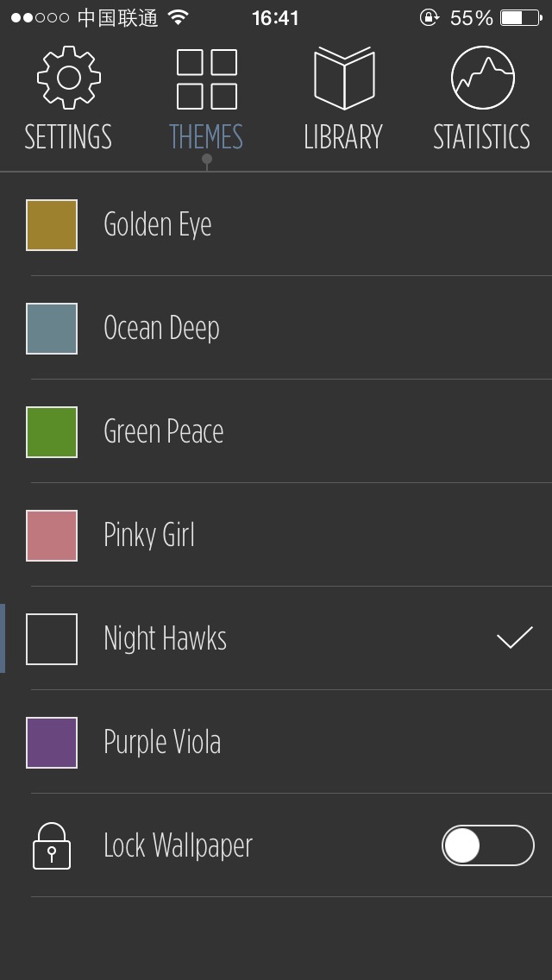Tap the checkmark next to Night Hawks
The image size is (552, 980).
pos(515,638)
